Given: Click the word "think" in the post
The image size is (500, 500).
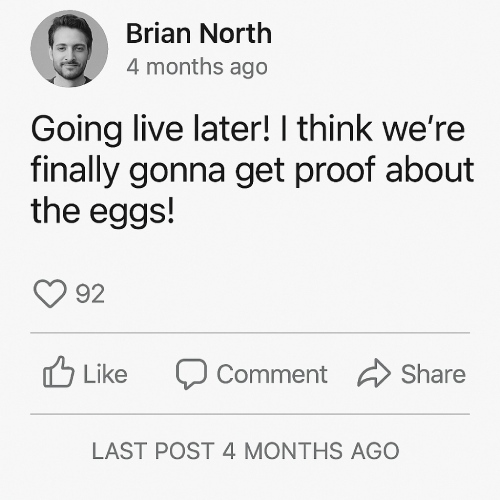Looking at the screenshot, I should (335, 128).
